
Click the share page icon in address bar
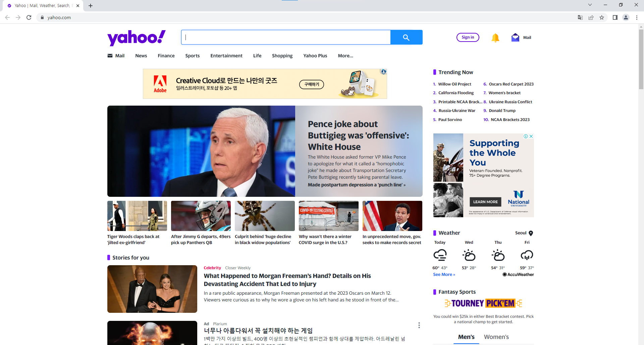[x=591, y=17]
